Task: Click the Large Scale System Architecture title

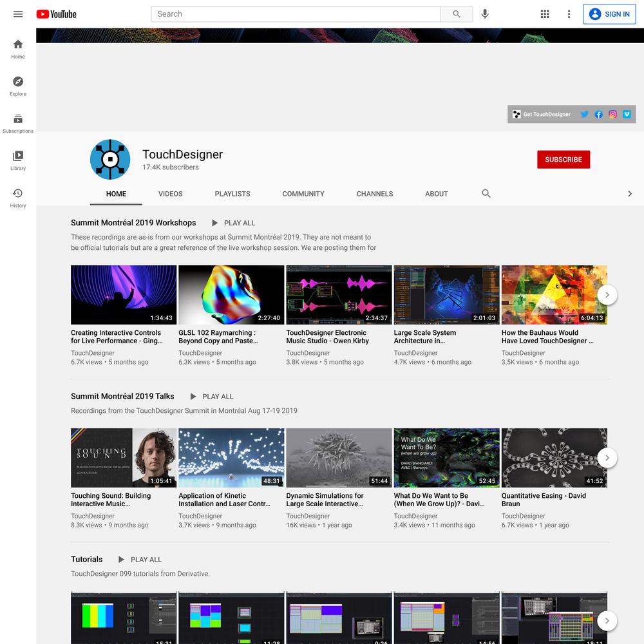Action: (425, 337)
